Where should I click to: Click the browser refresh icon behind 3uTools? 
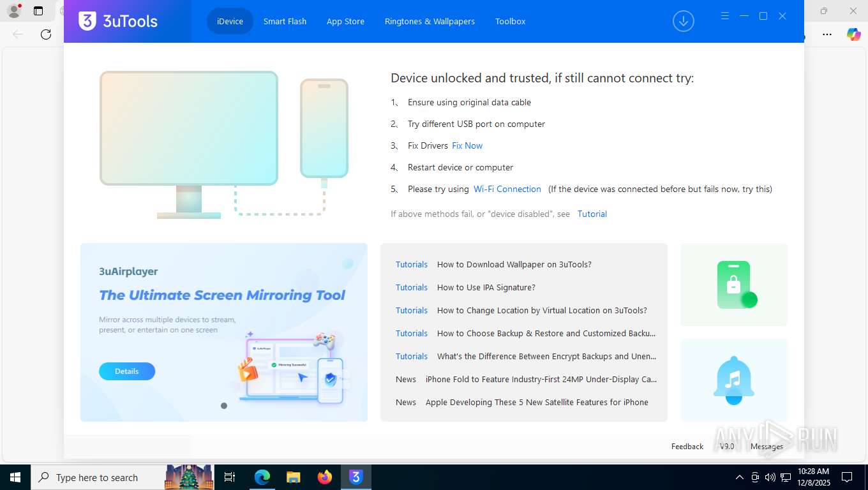(46, 34)
